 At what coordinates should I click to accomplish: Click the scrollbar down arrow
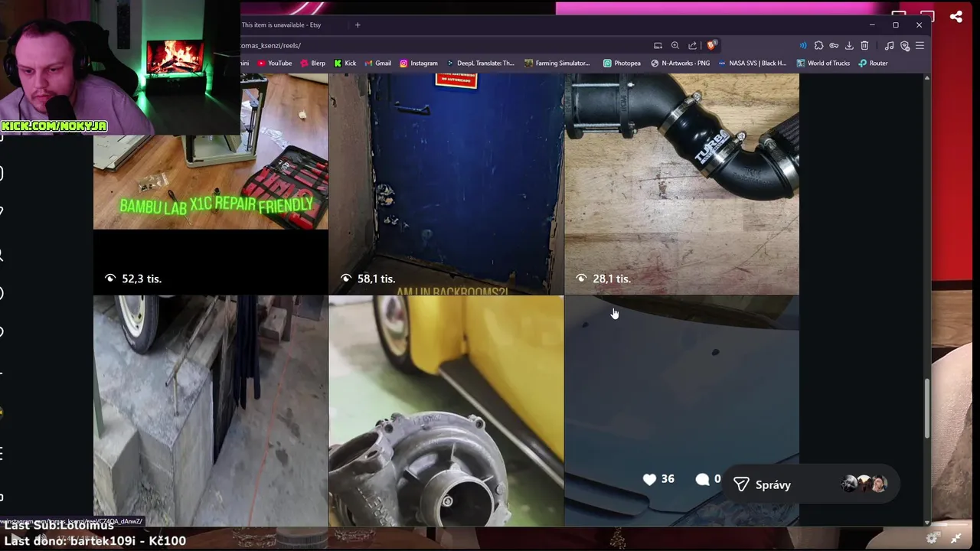coord(927,523)
